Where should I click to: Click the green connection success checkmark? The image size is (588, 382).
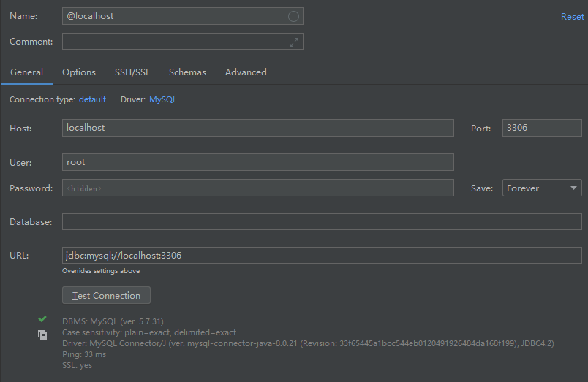[42, 319]
